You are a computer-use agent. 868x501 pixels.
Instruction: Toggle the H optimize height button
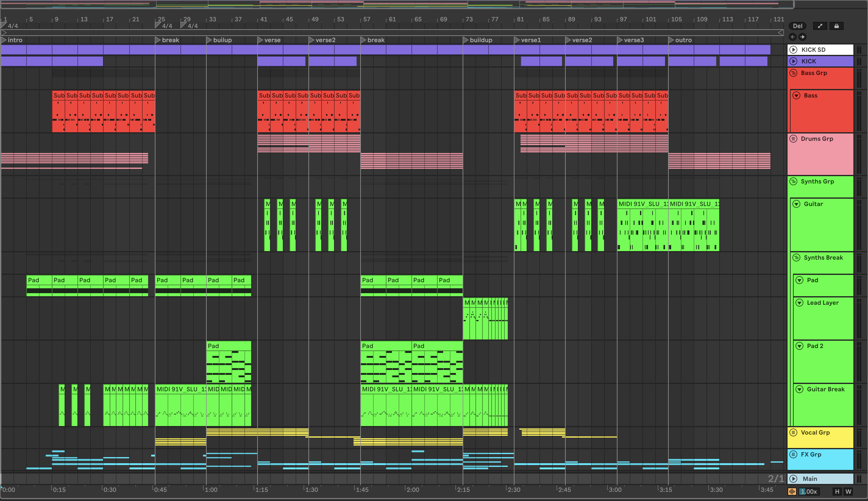(837, 491)
